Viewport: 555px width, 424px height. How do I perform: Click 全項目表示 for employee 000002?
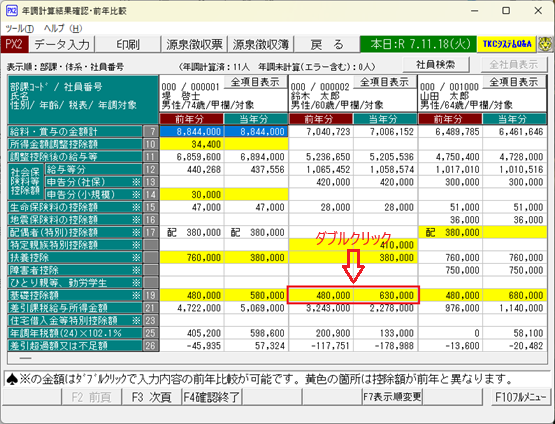point(384,82)
